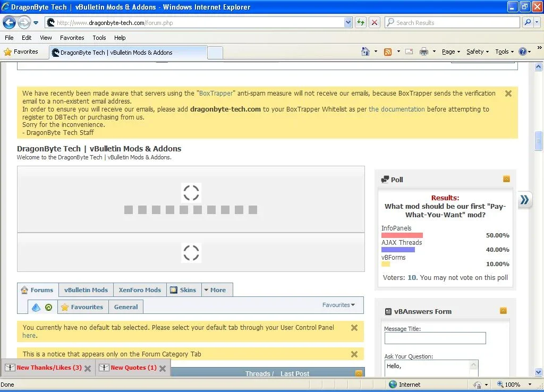Open the Safety dropdown menu
The height and width of the screenshot is (392, 544).
tap(478, 52)
